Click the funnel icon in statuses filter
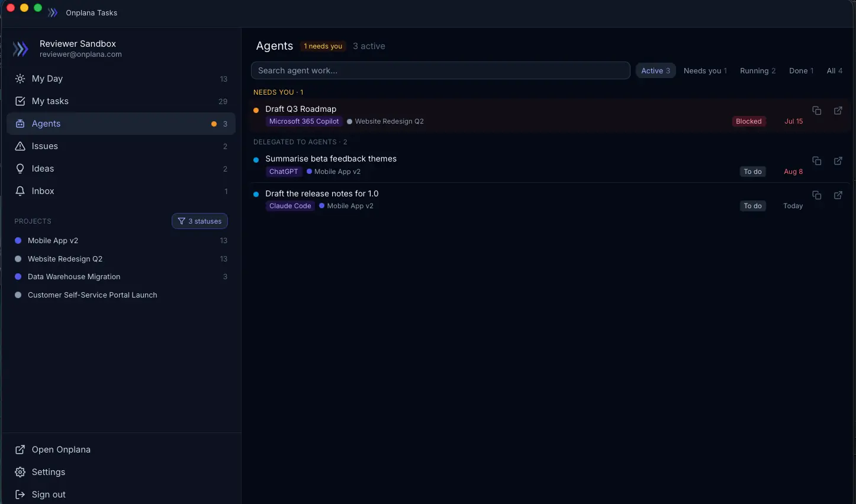This screenshot has width=856, height=504. 182,221
